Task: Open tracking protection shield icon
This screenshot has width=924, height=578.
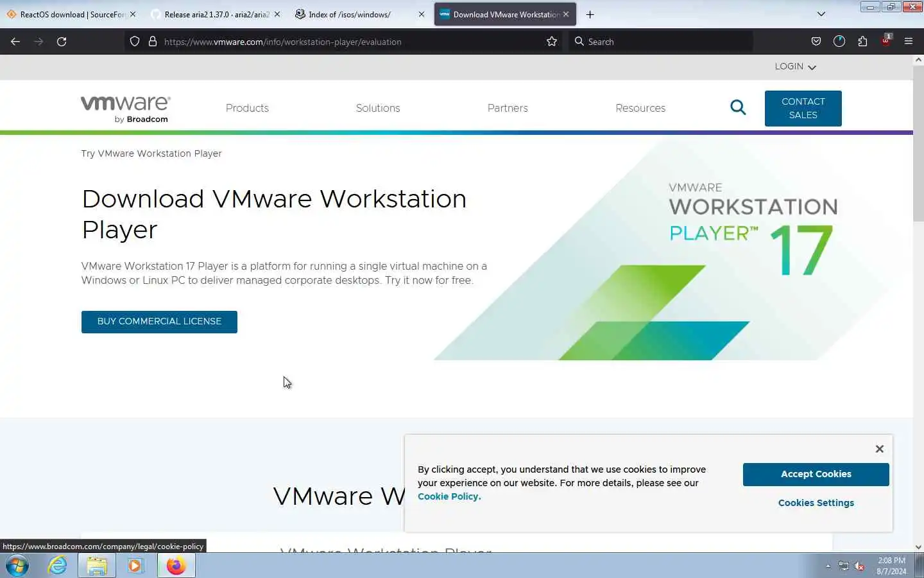Action: point(135,42)
